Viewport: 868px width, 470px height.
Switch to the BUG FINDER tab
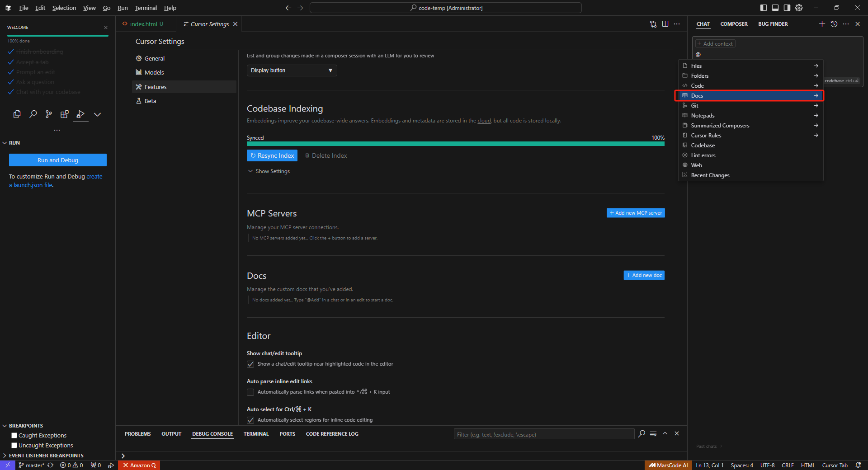tap(773, 24)
